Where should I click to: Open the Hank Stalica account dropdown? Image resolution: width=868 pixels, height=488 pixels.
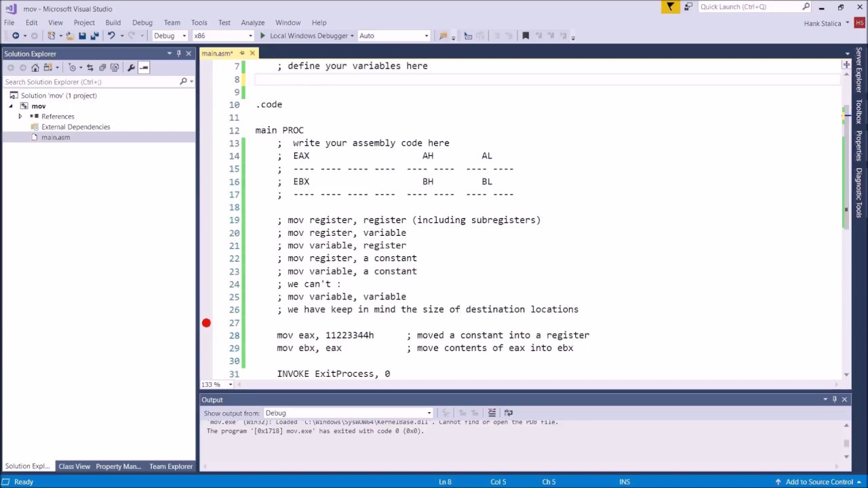pos(826,23)
